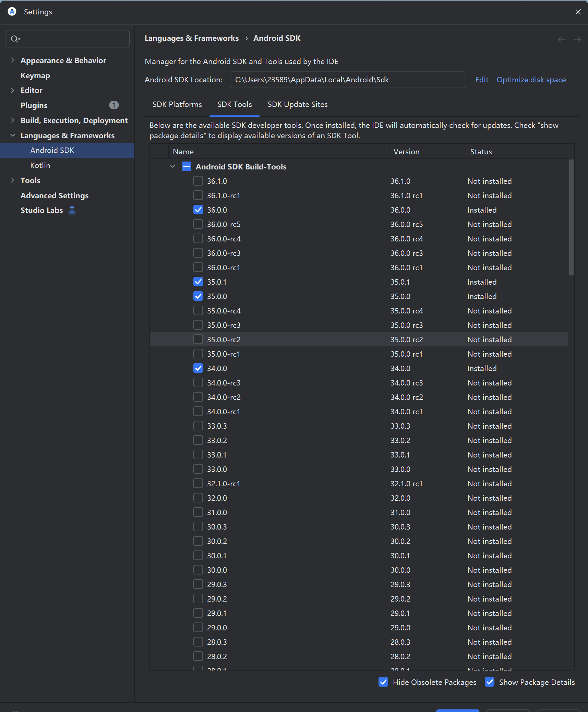Toggle Hide Obsolete Packages checkbox
This screenshot has height=712, width=588.
383,682
